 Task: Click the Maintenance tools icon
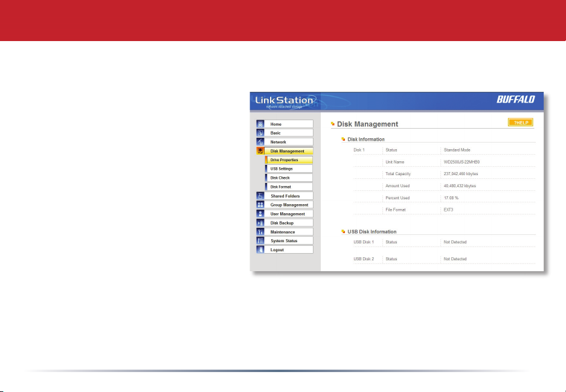(260, 232)
